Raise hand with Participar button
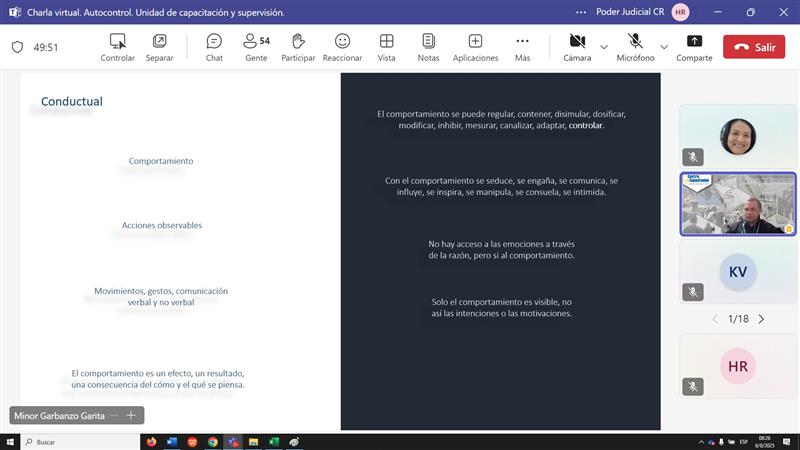The height and width of the screenshot is (450, 800). 298,47
